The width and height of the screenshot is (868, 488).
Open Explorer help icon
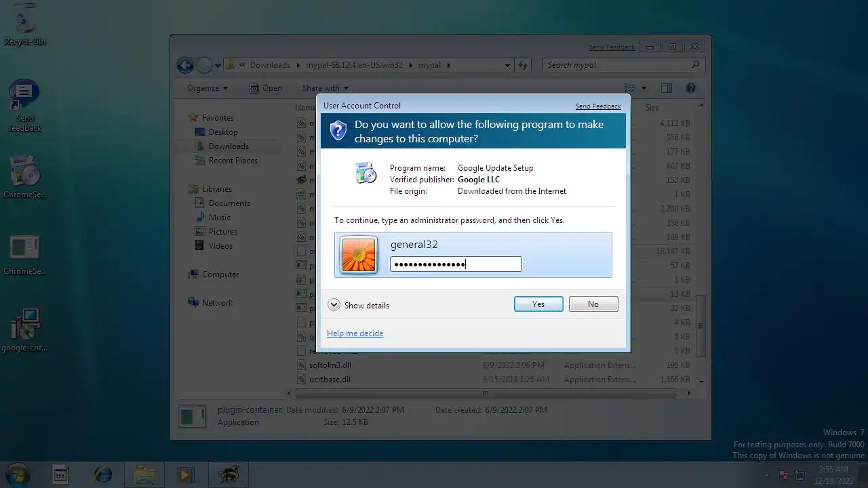(x=691, y=88)
